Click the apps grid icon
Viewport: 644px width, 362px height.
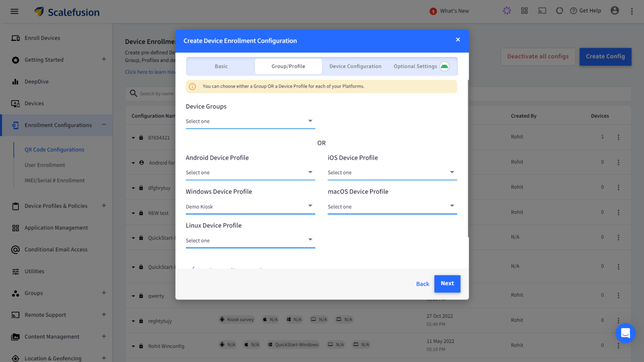point(524,10)
